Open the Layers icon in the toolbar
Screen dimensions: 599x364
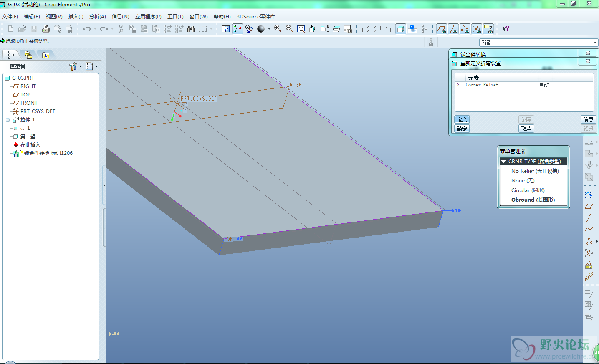pos(336,29)
